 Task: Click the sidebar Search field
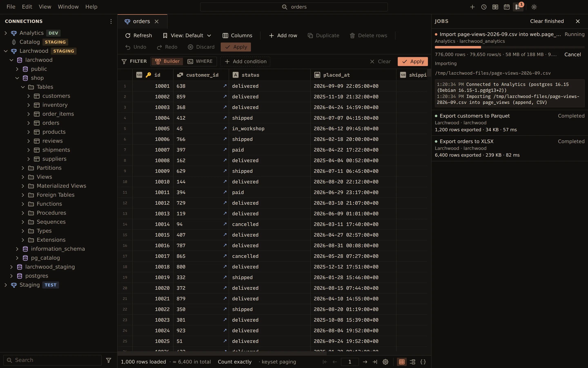tap(52, 360)
